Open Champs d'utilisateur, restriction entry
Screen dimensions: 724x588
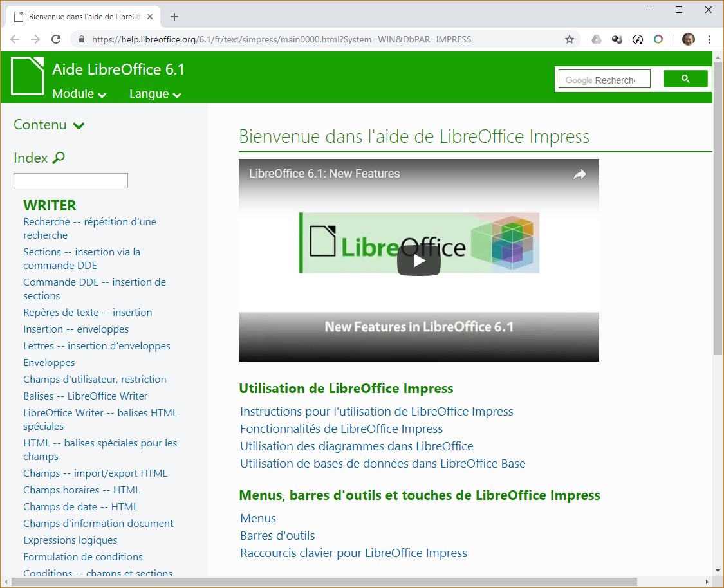point(95,380)
